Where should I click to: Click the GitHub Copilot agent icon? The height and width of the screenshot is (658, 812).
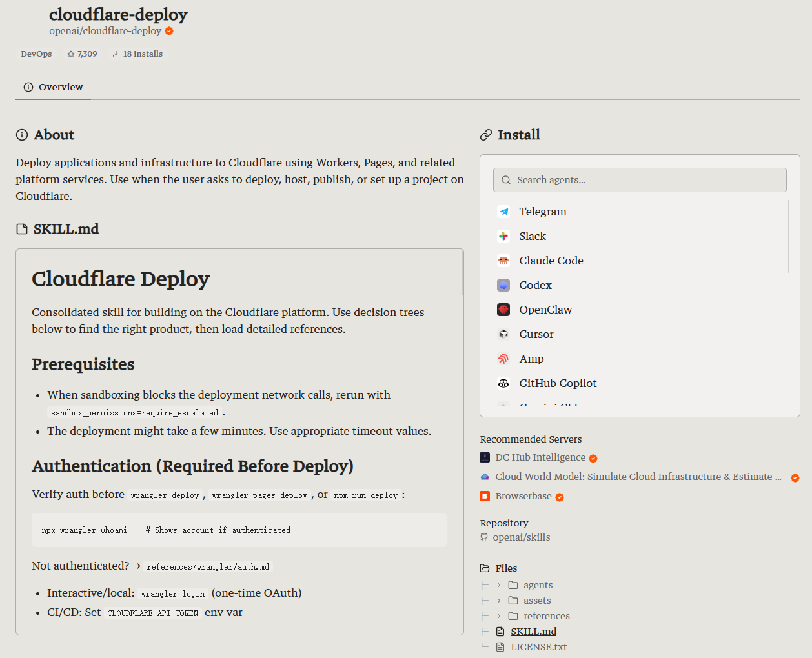pos(503,383)
